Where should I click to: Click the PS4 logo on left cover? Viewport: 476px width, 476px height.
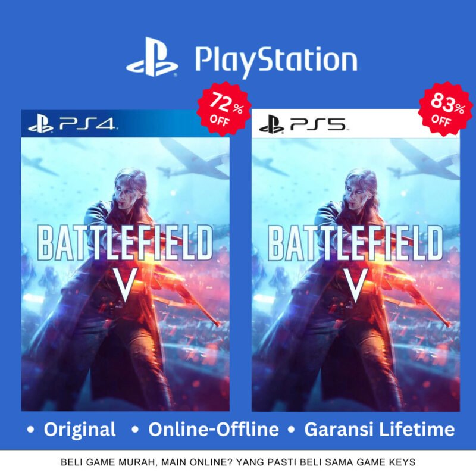pos(73,125)
